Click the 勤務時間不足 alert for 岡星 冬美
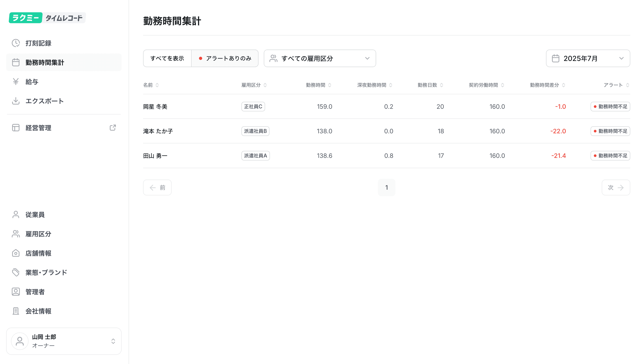Image resolution: width=643 pixels, height=364 pixels. point(610,107)
